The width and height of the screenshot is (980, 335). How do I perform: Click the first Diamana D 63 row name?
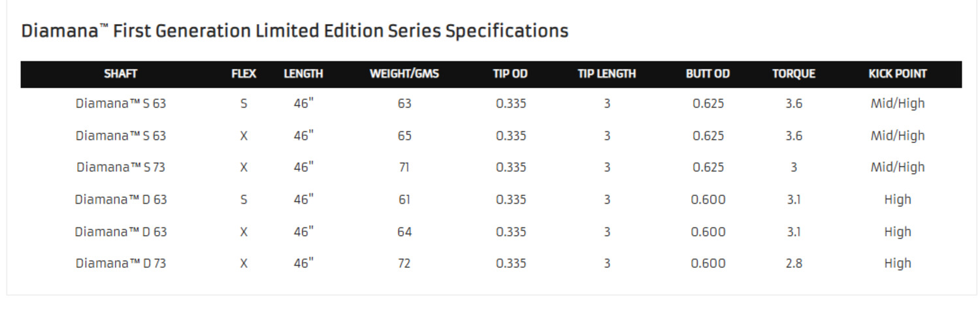(121, 199)
